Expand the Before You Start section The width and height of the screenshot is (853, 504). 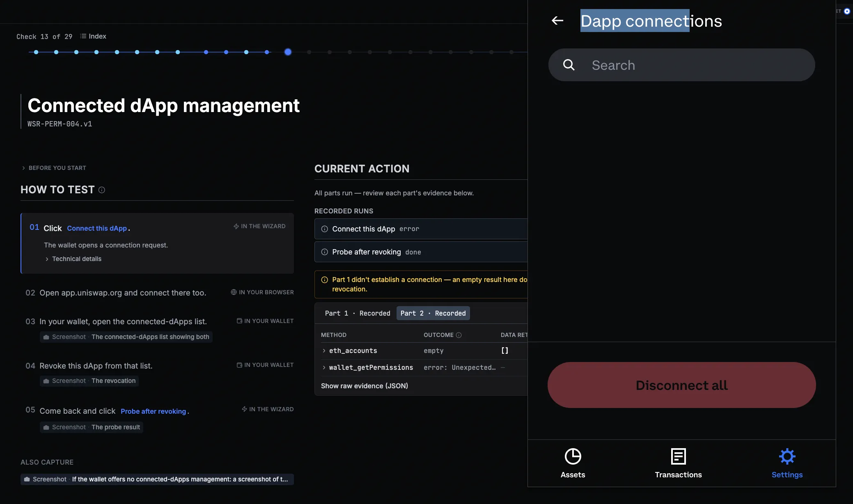click(54, 168)
